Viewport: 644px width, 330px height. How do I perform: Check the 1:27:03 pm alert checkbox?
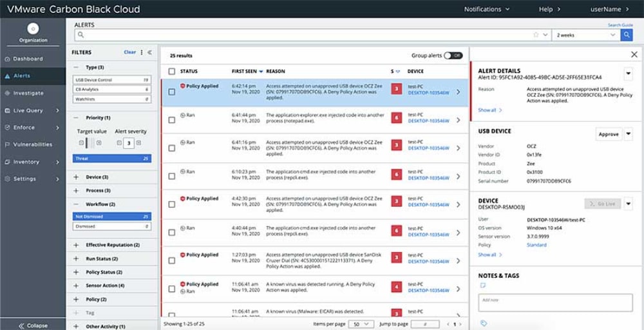(172, 260)
